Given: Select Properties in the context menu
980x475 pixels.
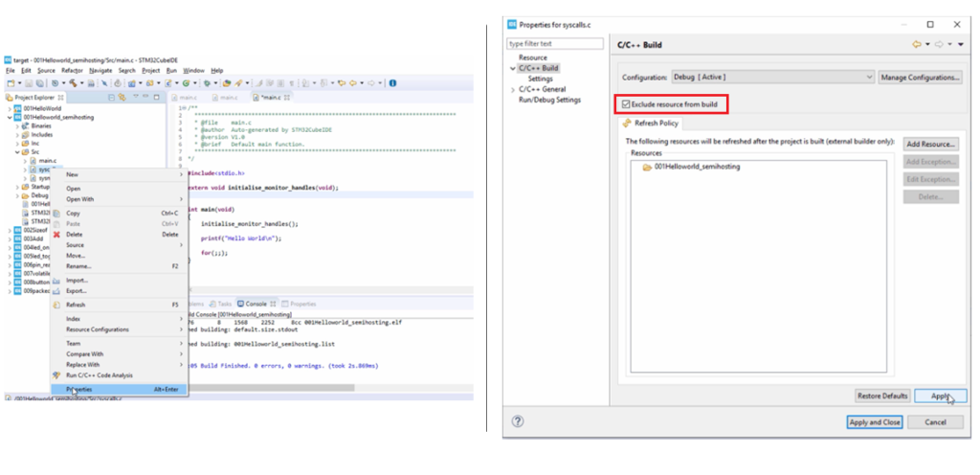Looking at the screenshot, I should click(x=118, y=390).
